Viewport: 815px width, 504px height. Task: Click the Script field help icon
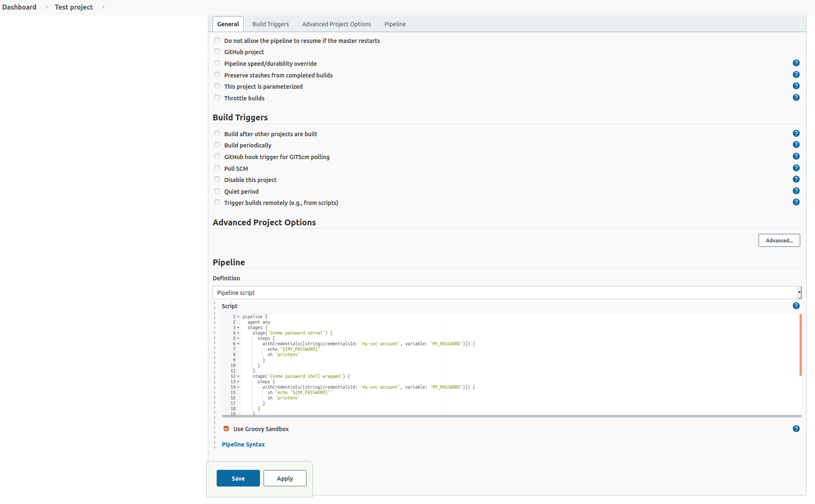(x=796, y=306)
